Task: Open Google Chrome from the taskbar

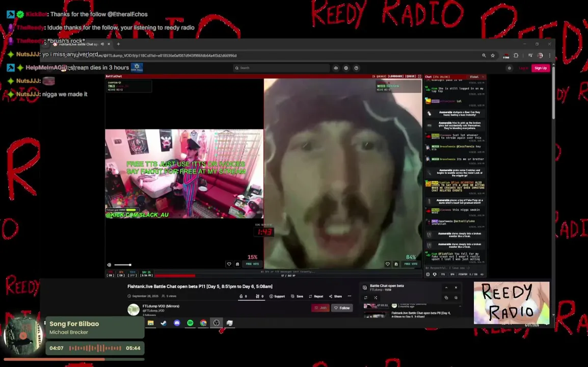Action: [203, 323]
